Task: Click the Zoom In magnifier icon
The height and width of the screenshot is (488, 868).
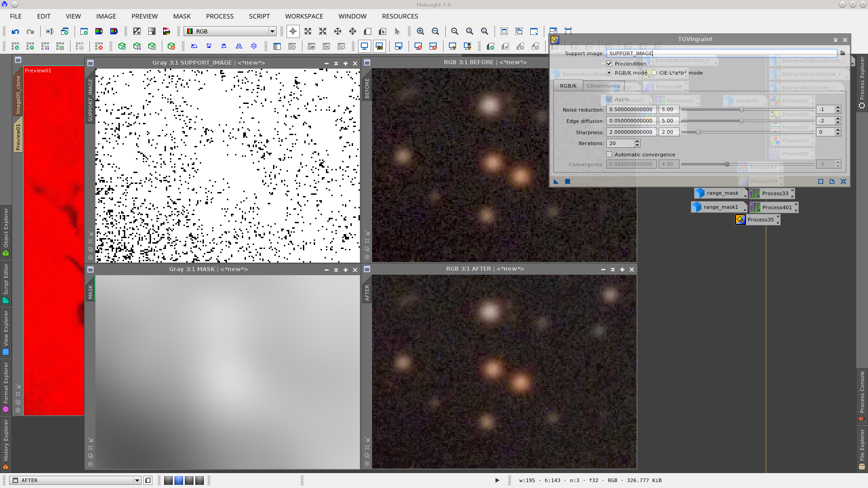Action: [x=420, y=32]
